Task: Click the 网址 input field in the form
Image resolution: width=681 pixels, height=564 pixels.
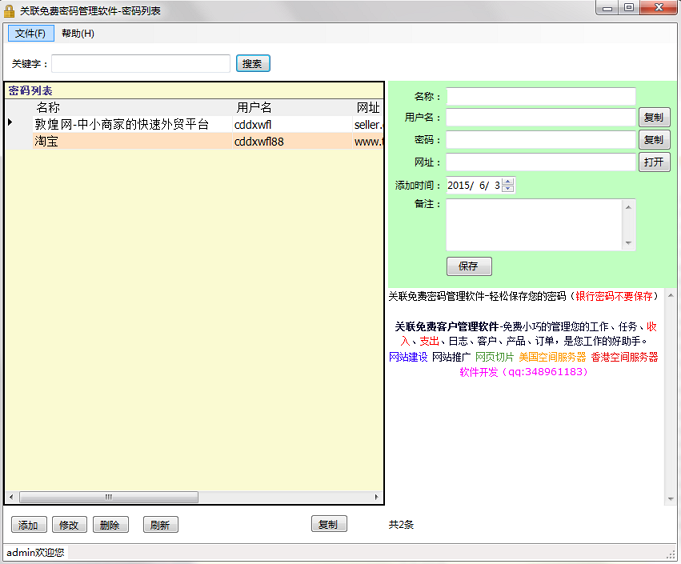Action: pos(541,162)
